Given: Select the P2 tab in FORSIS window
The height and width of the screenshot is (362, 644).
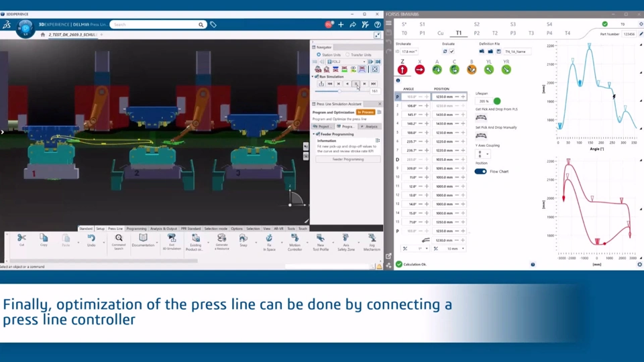Looking at the screenshot, I should click(477, 34).
